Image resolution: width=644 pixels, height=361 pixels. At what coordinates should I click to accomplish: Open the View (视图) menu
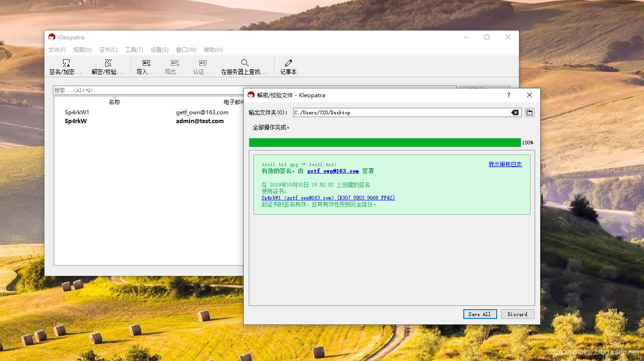tap(82, 50)
